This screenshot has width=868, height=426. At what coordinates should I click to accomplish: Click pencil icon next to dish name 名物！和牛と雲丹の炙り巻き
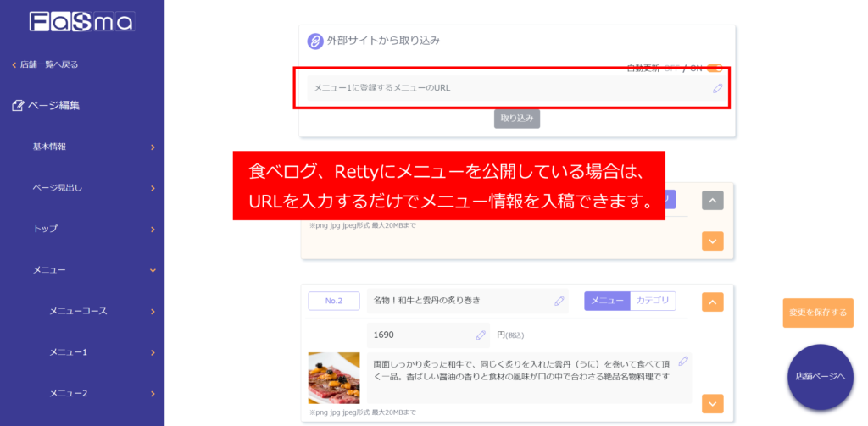[559, 301]
